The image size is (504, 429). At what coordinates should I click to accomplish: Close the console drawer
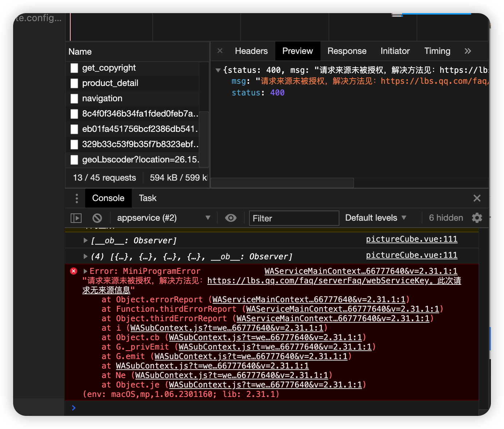[477, 198]
